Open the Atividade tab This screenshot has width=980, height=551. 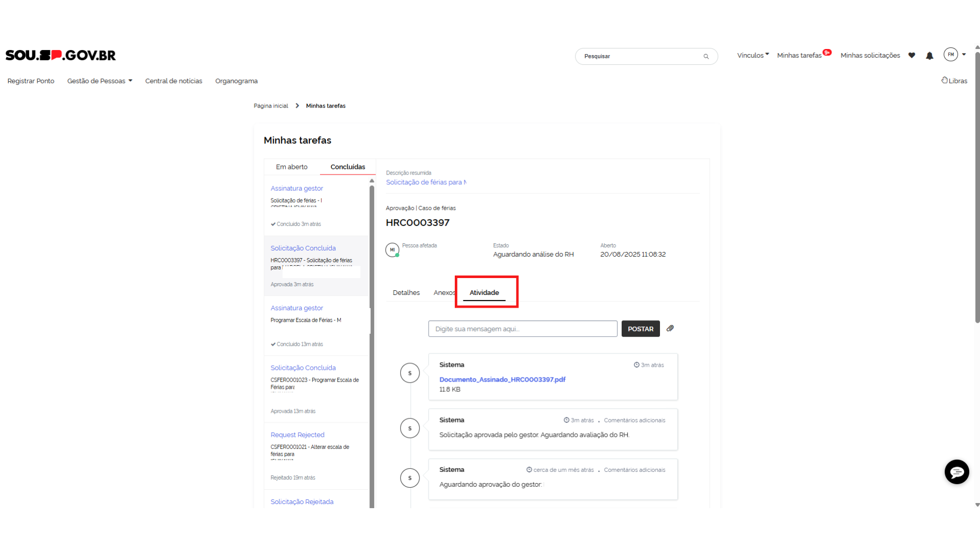[484, 293]
